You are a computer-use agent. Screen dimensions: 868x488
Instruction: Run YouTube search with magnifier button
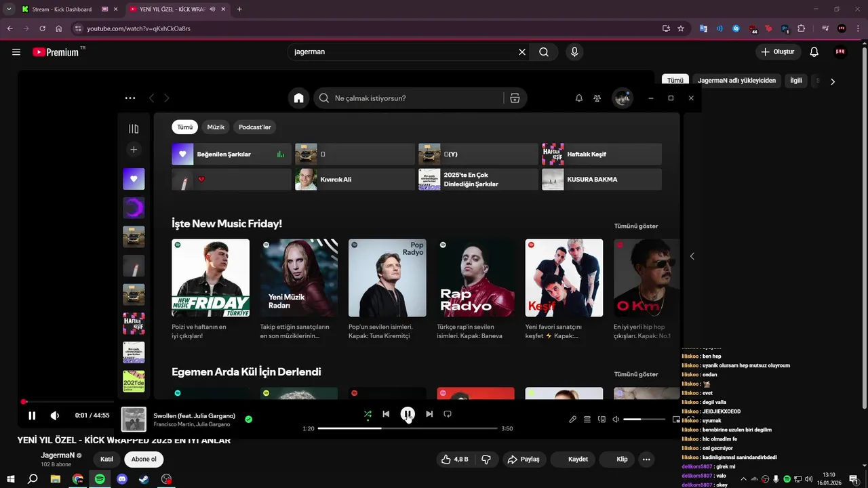pyautogui.click(x=544, y=52)
